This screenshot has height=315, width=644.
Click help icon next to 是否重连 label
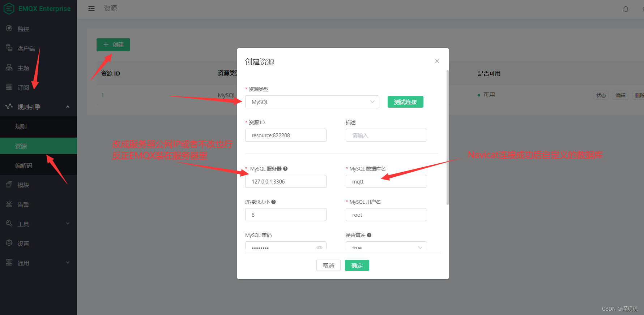pyautogui.click(x=369, y=235)
